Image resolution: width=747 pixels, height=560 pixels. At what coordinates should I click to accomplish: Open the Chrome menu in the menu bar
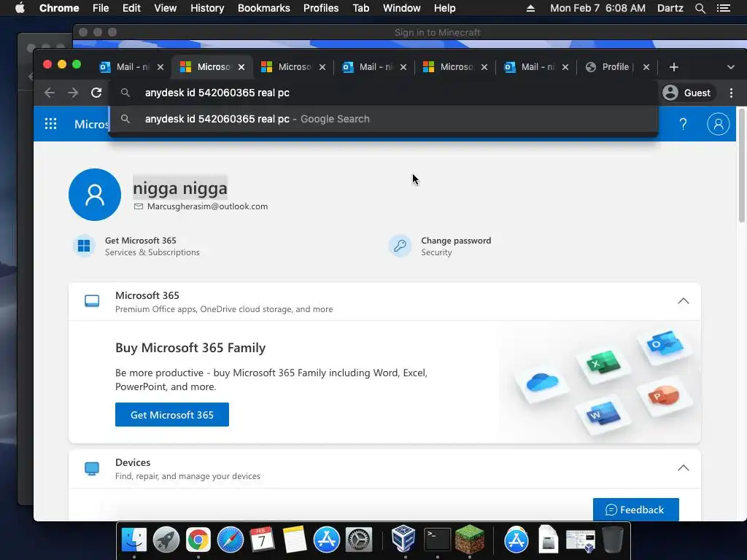point(59,8)
